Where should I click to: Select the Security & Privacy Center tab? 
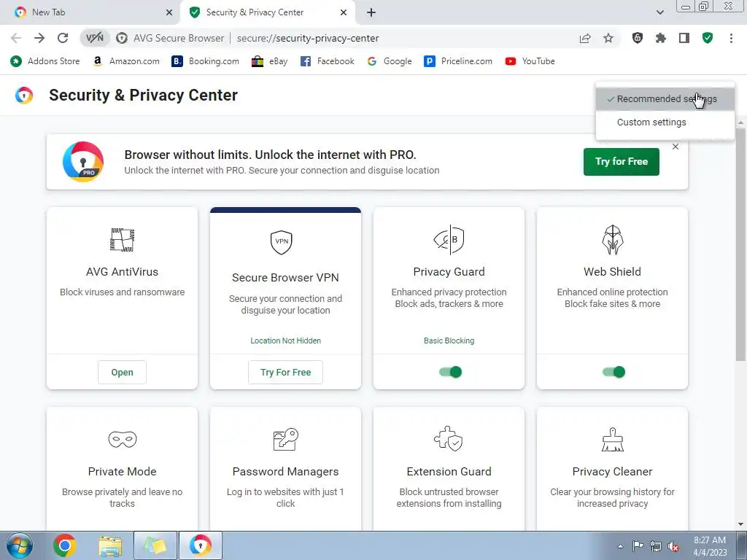tap(267, 12)
